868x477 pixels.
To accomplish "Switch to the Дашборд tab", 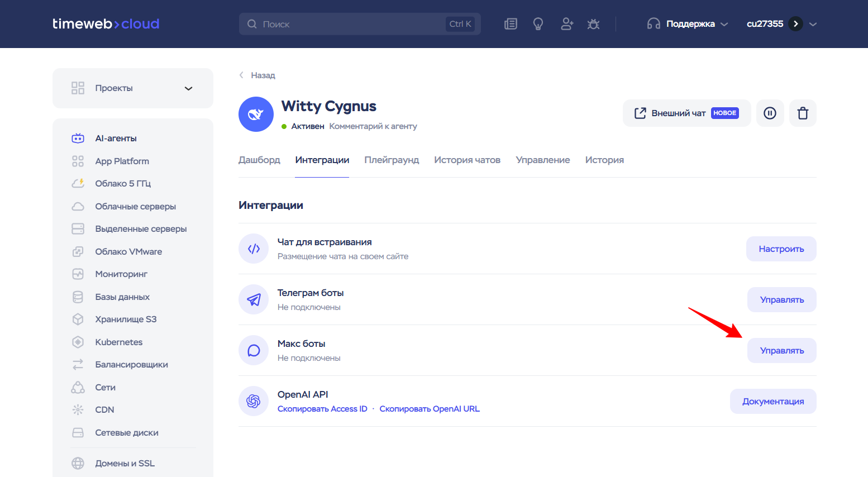I will click(259, 160).
